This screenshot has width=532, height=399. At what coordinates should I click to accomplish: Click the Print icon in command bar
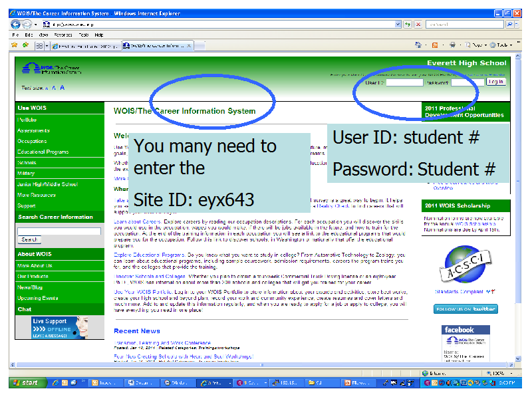coord(452,45)
